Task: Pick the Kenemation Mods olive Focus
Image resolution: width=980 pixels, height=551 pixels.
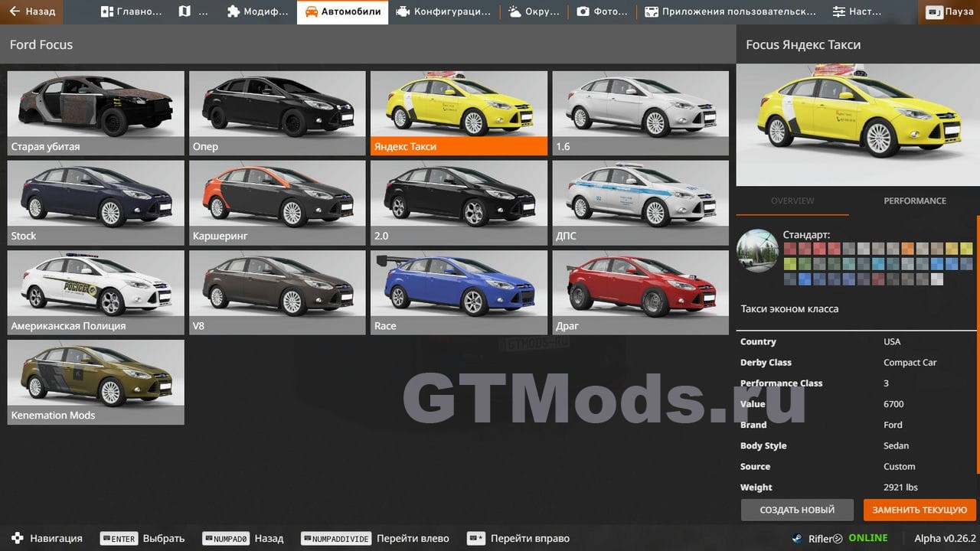Action: (x=96, y=382)
